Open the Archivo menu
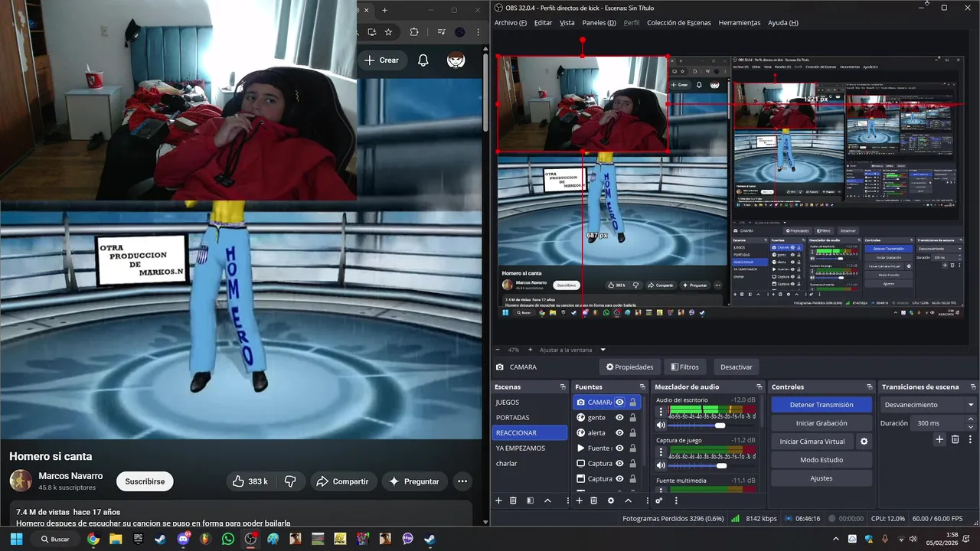 pyautogui.click(x=511, y=23)
